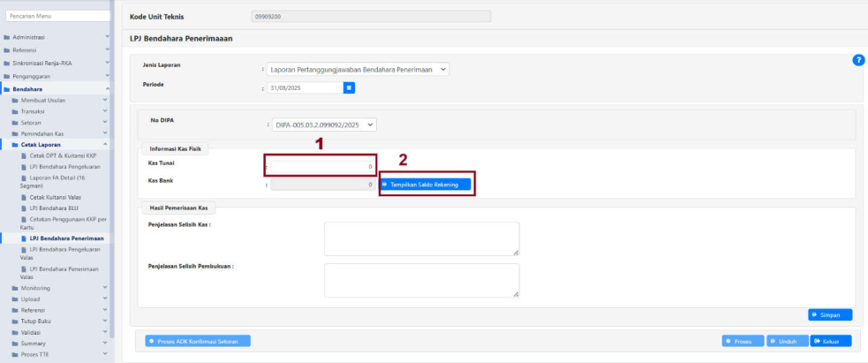The height and width of the screenshot is (363, 868).
Task: Open LPJ Bendahara Pengeluaran report
Action: [x=62, y=166]
